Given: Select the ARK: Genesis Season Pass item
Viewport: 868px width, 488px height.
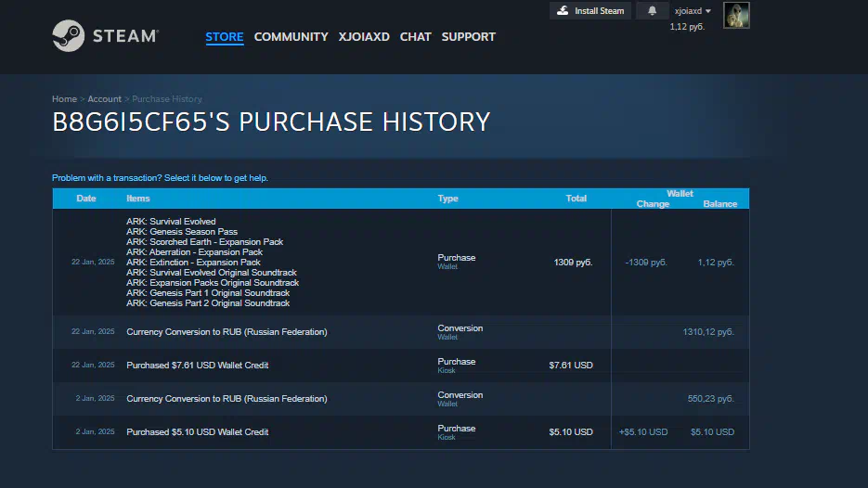Looking at the screenshot, I should click(182, 231).
